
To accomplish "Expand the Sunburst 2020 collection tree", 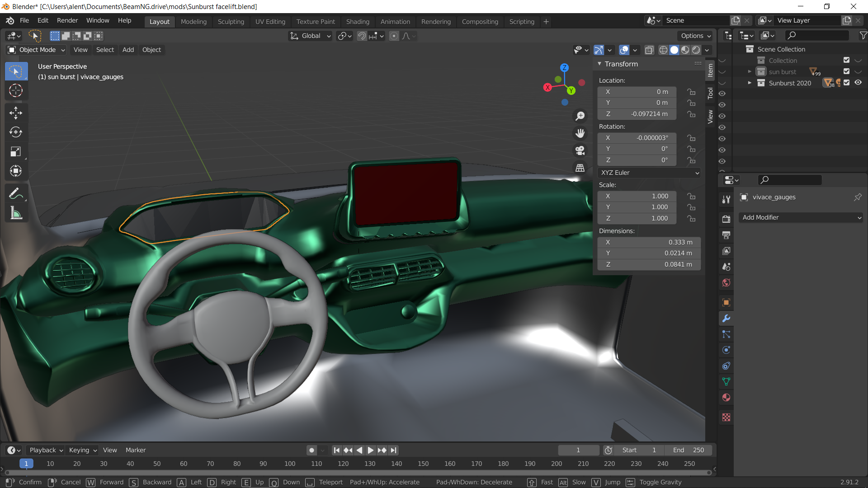I will (x=750, y=83).
